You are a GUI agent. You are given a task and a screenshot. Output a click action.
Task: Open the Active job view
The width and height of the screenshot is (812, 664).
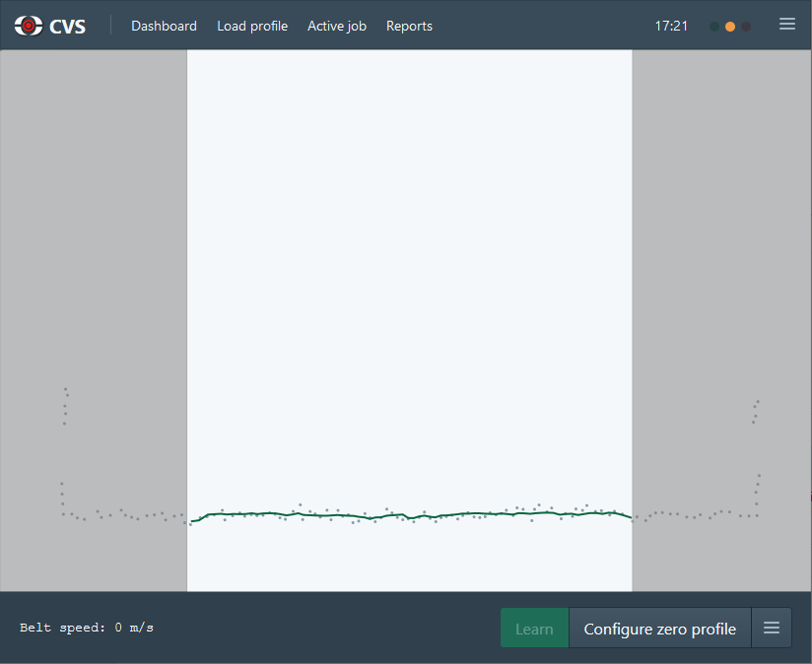pos(337,26)
